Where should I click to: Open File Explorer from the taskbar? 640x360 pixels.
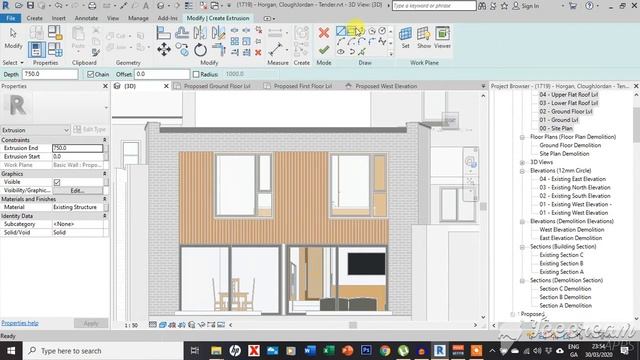tap(216, 351)
